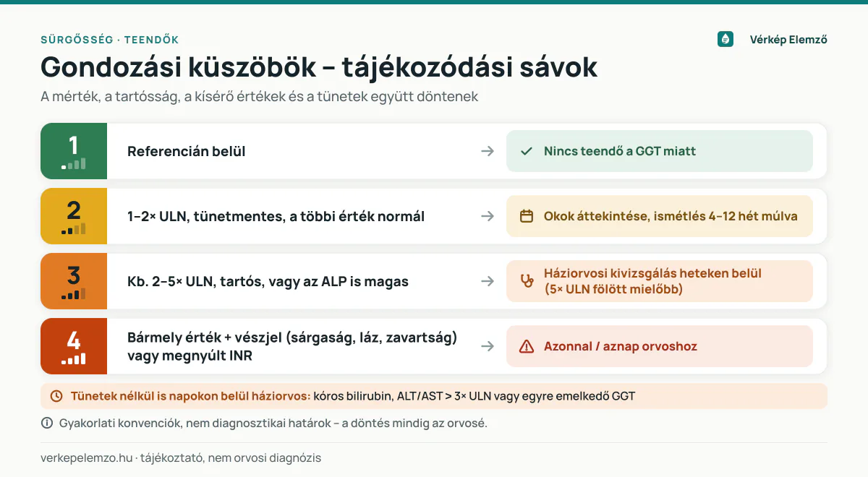Click the Nincs teendő a GGT miatt box
The image size is (868, 477).
tap(660, 151)
